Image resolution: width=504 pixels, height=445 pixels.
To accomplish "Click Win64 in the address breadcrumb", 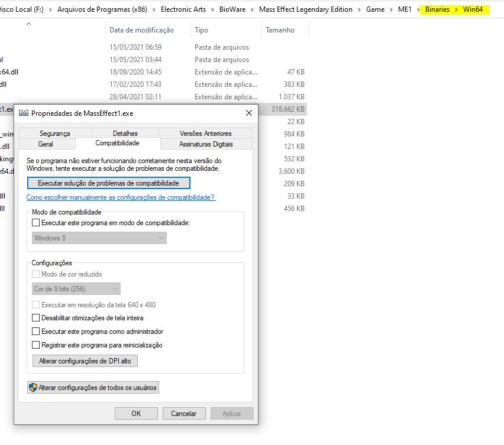I will point(473,9).
